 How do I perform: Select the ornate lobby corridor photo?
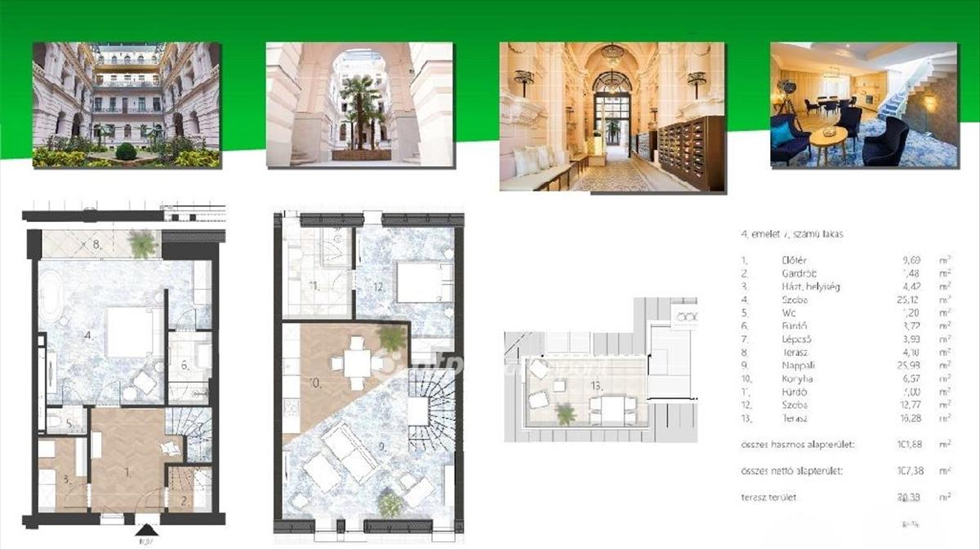(x=612, y=117)
